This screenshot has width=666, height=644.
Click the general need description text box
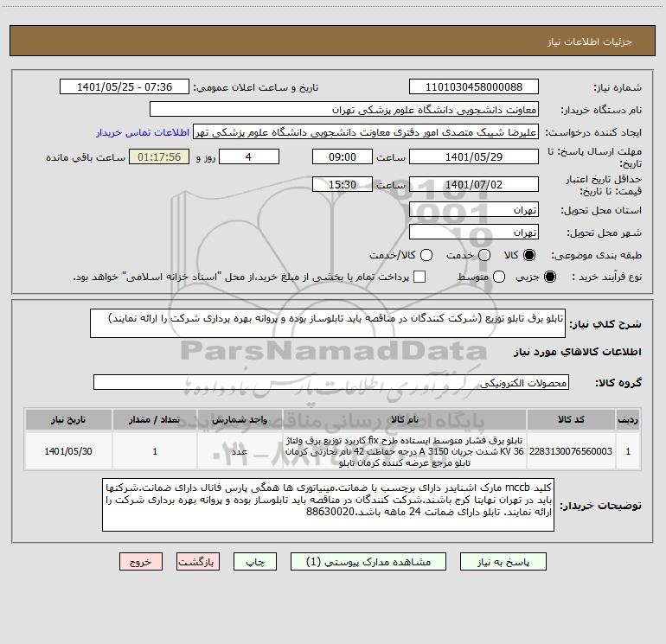(x=328, y=323)
